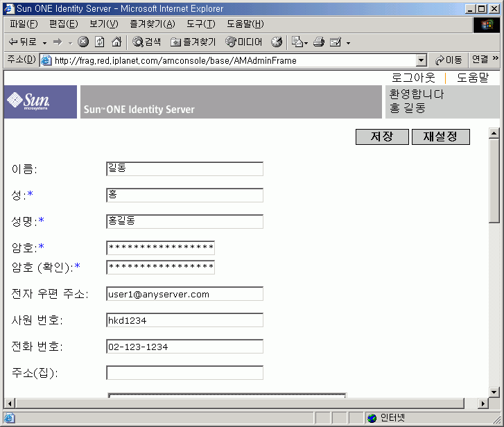Screen dimensions: 504x427
Task: Maximize the Internet Explorer window
Action: click(x=481, y=9)
